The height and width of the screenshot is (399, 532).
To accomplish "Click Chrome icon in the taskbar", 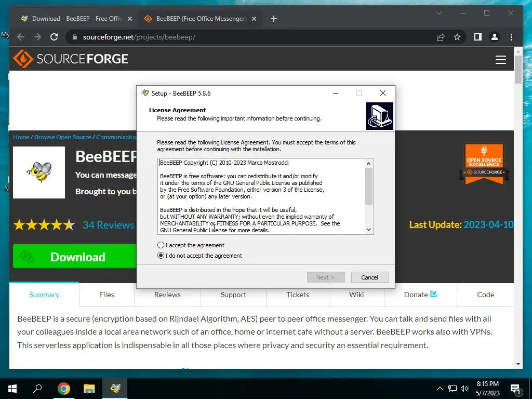I will 63,388.
